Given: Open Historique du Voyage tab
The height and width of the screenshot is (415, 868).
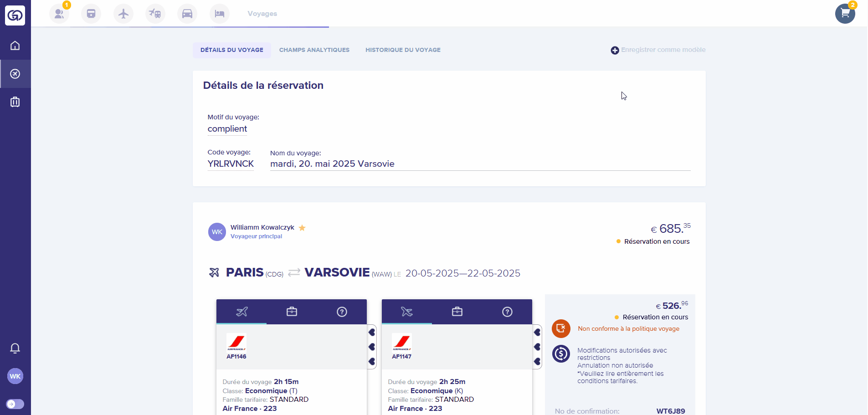Looking at the screenshot, I should tap(403, 50).
